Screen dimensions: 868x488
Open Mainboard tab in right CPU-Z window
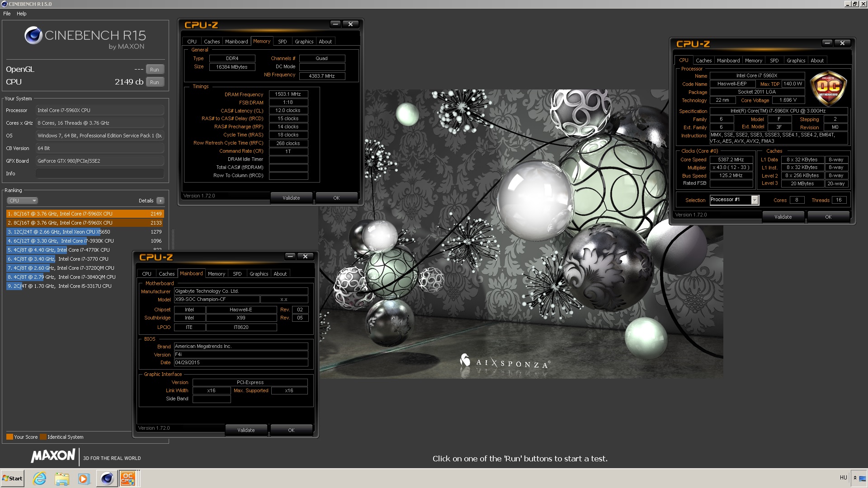pos(728,61)
